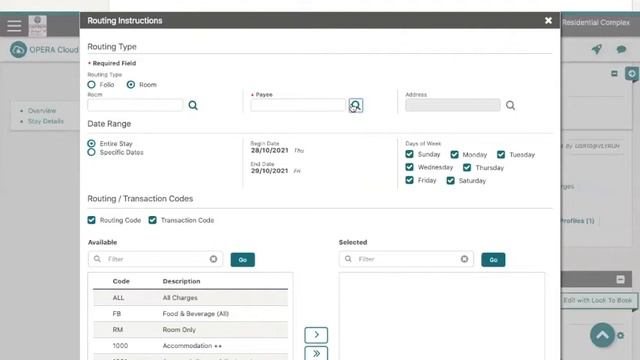Screen dimensions: 640x360
Task: Click the Room search magnifier icon
Action: (x=193, y=105)
